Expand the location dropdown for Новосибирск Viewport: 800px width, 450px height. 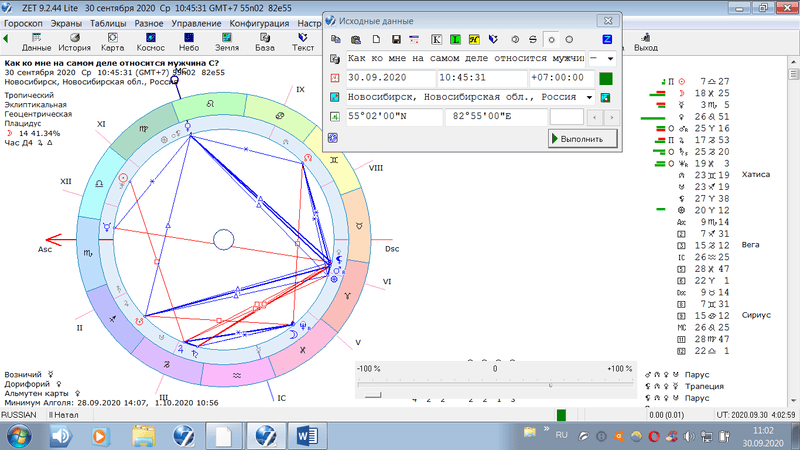tap(590, 97)
